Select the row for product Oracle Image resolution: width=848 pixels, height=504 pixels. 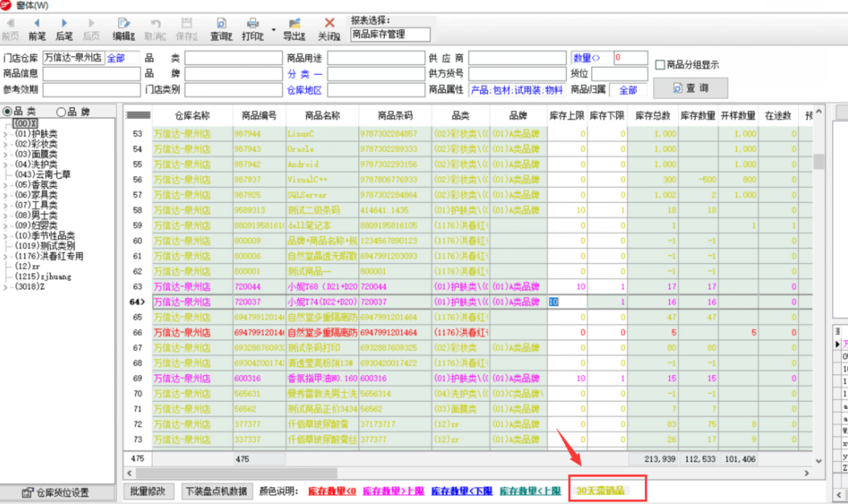pyautogui.click(x=469, y=149)
